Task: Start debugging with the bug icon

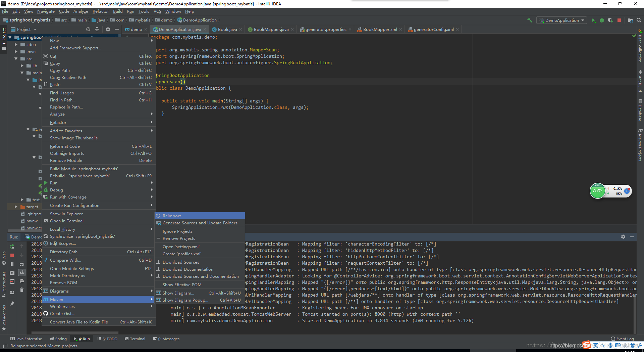Action: (x=602, y=20)
